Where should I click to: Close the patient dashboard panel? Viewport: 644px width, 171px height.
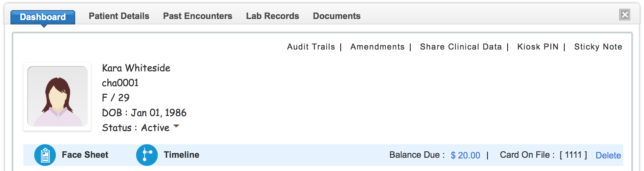tap(625, 15)
